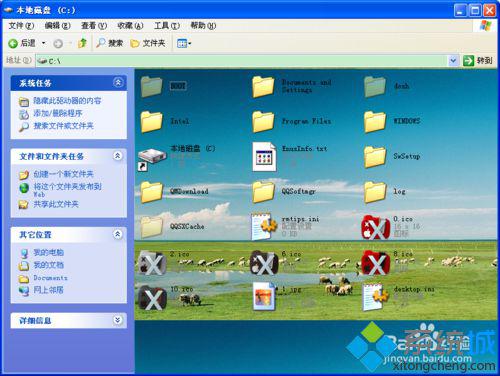Open the log folder icon
This screenshot has height=376, width=500.
click(x=375, y=192)
